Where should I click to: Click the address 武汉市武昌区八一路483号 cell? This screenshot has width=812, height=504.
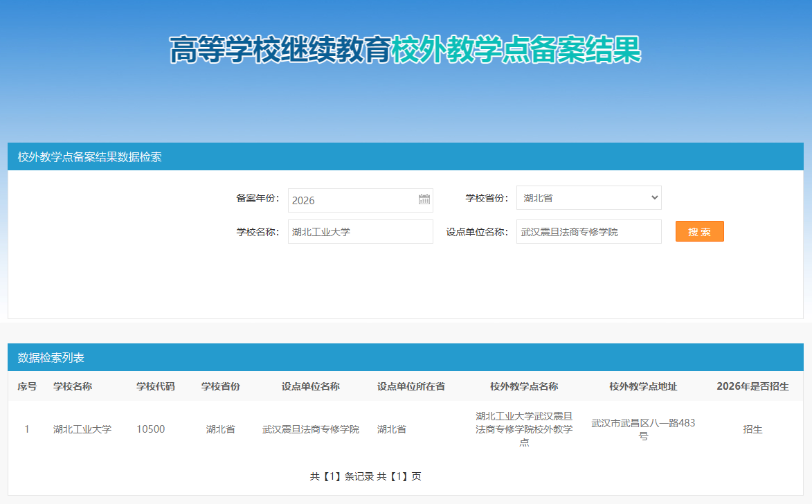click(x=643, y=429)
